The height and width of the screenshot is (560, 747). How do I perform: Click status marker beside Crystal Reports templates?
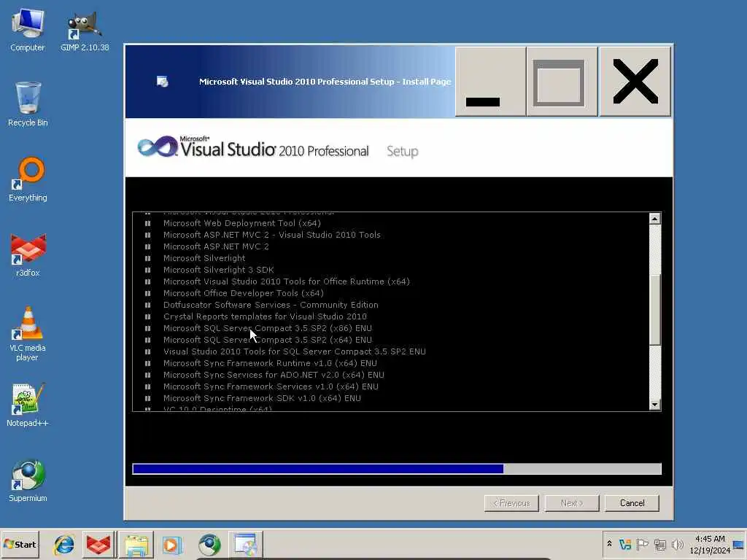[147, 316]
